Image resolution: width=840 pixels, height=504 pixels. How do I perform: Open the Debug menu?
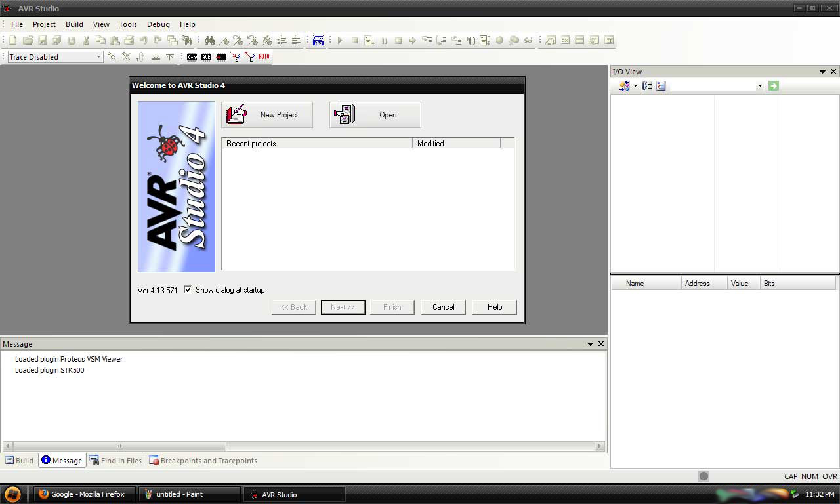tap(158, 24)
